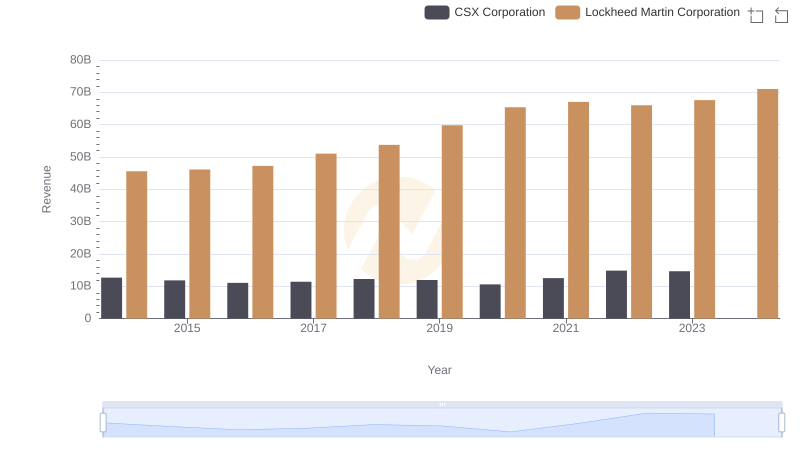Toggle the CSX Corporation legend series
800x461 pixels.
coord(485,12)
